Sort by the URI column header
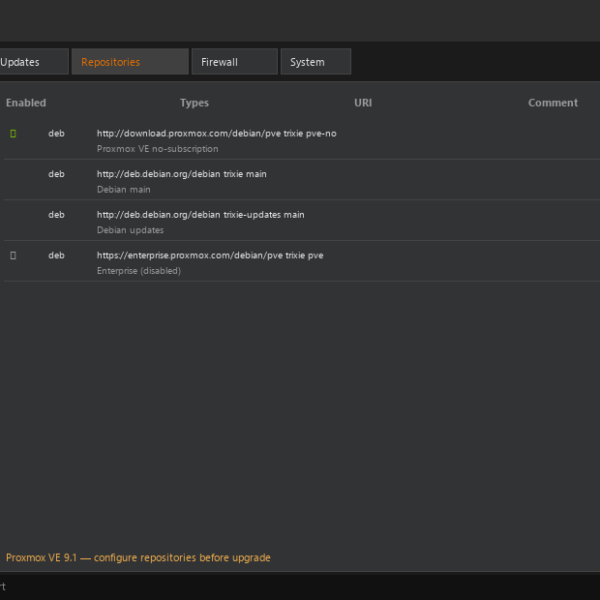This screenshot has width=600, height=600. click(363, 103)
